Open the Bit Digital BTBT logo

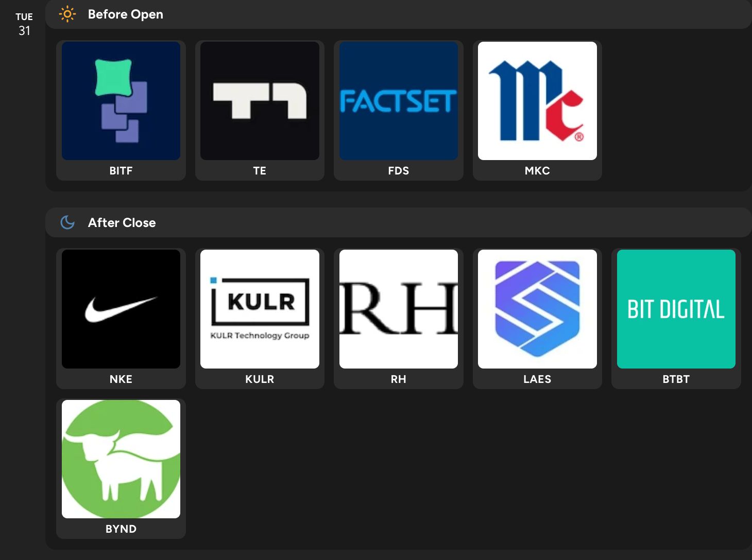point(676,309)
